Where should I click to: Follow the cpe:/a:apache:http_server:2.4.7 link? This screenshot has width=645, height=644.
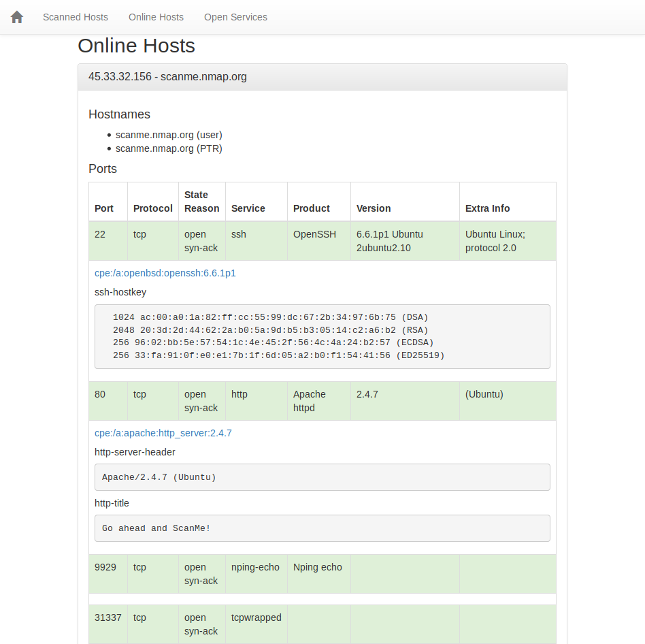point(163,433)
